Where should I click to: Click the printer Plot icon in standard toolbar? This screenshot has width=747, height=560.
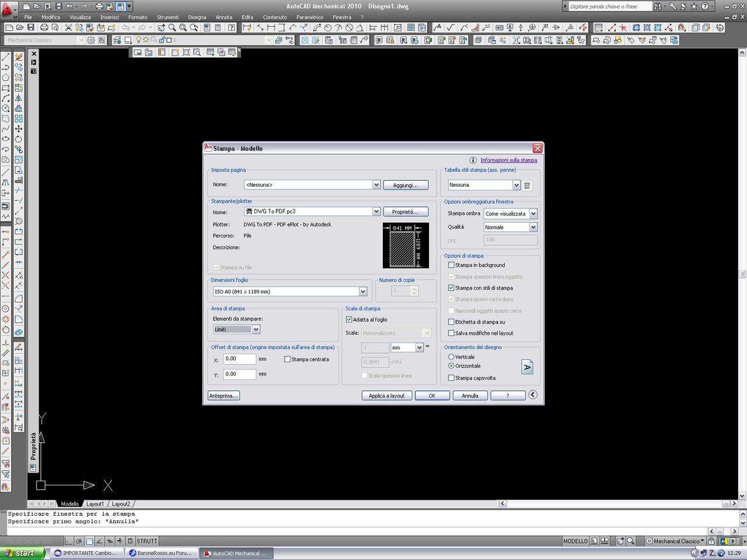point(44,27)
